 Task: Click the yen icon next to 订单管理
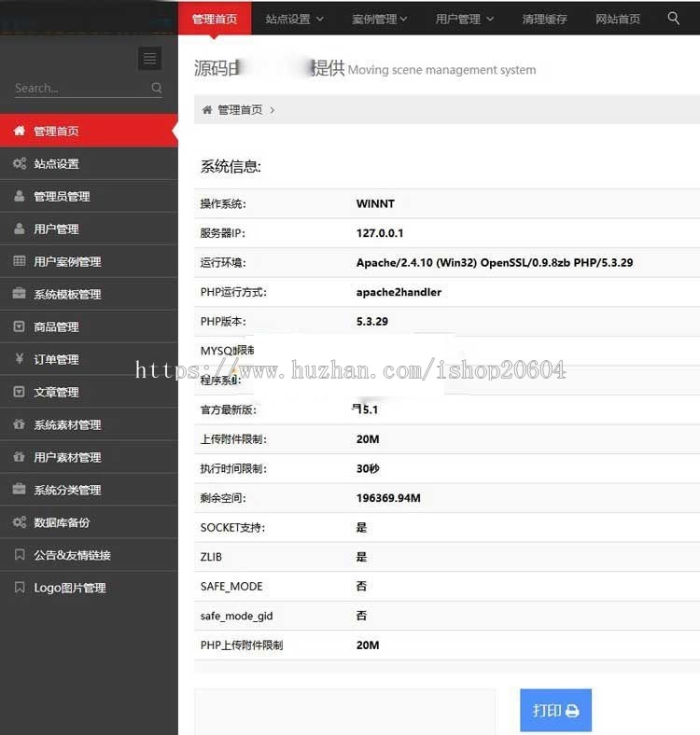[20, 358]
